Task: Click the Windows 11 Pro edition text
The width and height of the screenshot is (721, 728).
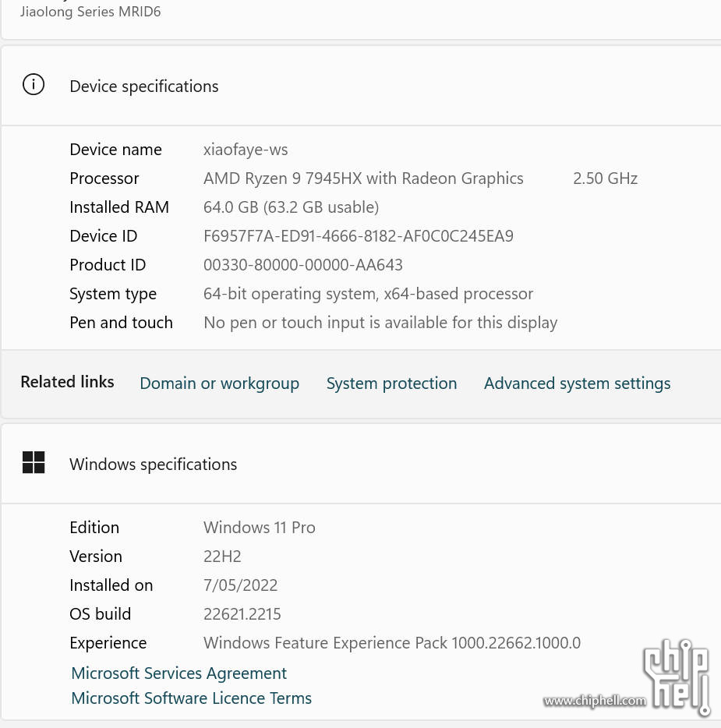Action: click(259, 528)
